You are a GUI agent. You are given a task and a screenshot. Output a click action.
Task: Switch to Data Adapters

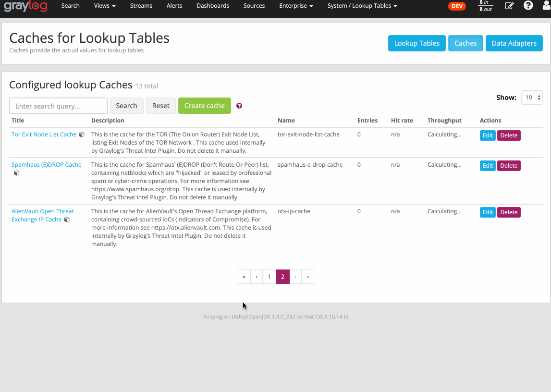pyautogui.click(x=514, y=43)
